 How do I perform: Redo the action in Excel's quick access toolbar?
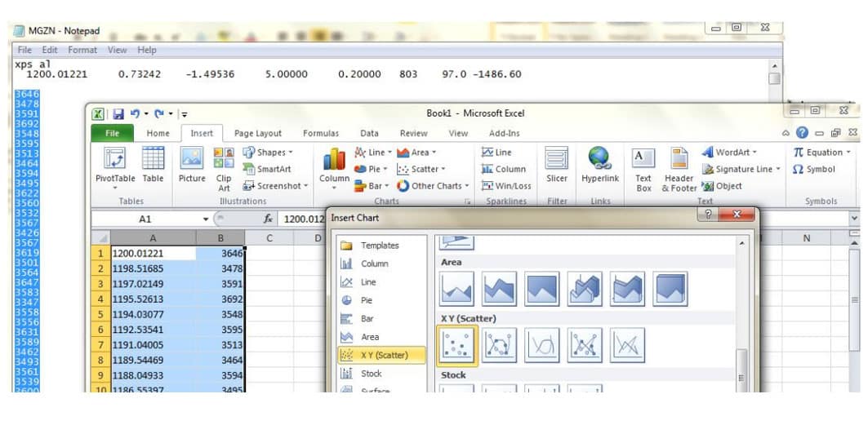[x=159, y=114]
